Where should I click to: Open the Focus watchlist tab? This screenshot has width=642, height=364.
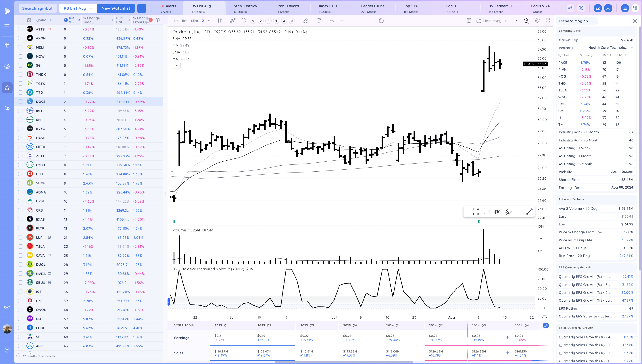pos(451,8)
